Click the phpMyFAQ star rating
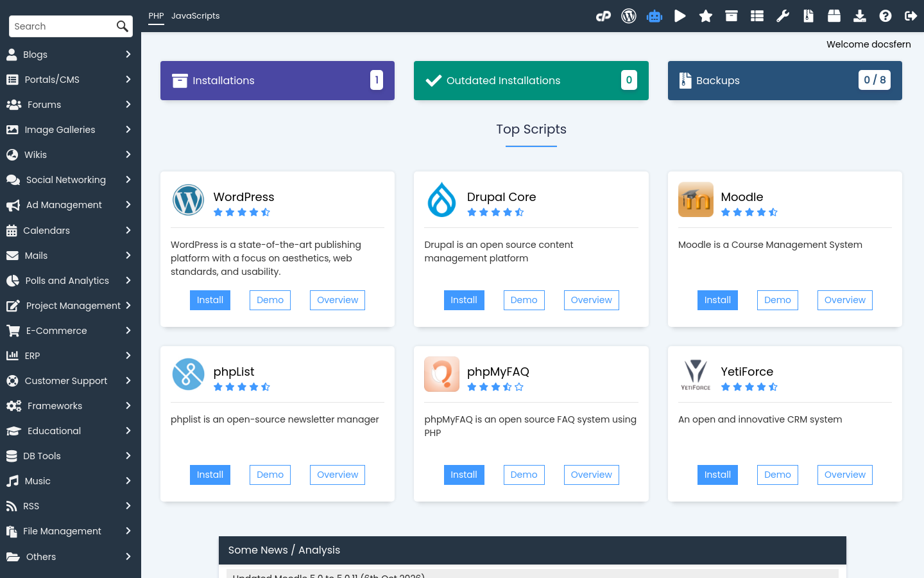924x578 pixels. click(x=495, y=387)
